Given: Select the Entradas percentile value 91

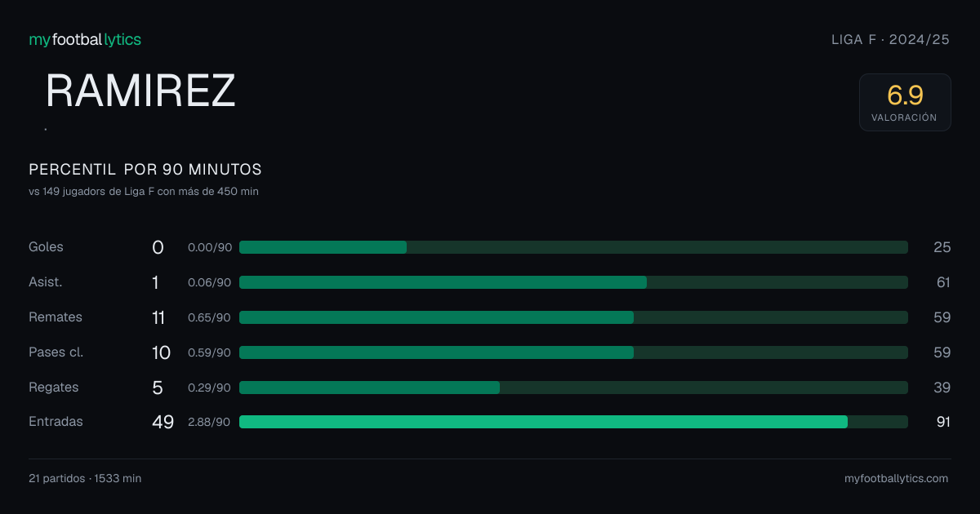Looking at the screenshot, I should coord(943,422).
